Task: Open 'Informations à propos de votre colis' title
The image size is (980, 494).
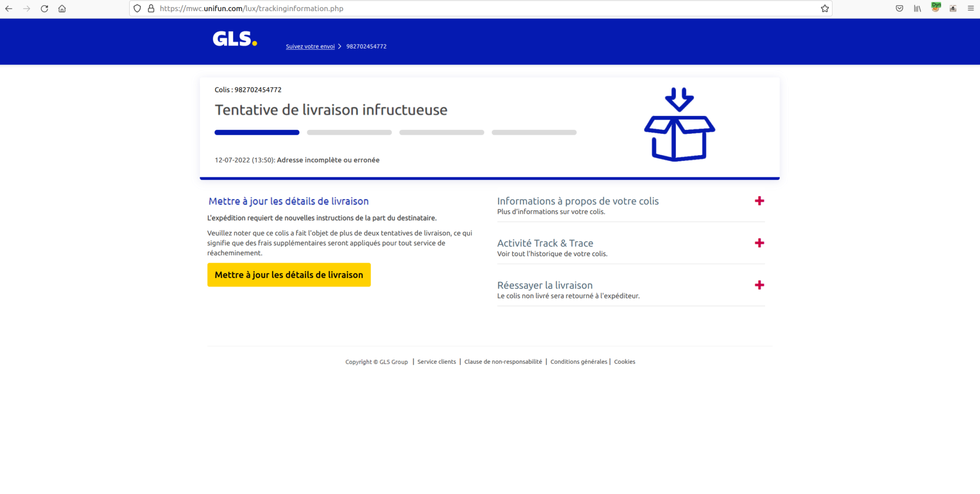Action: pyautogui.click(x=578, y=201)
